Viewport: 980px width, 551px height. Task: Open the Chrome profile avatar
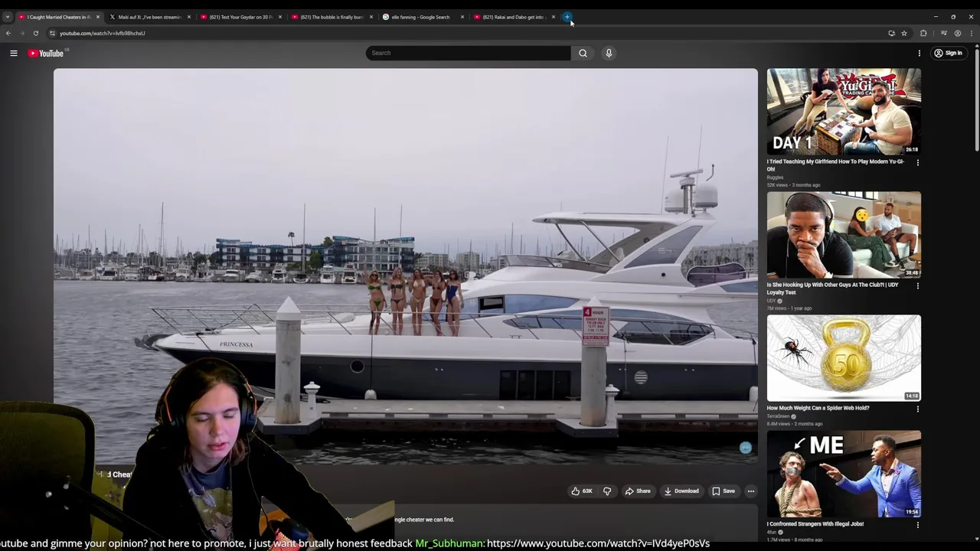click(x=958, y=33)
